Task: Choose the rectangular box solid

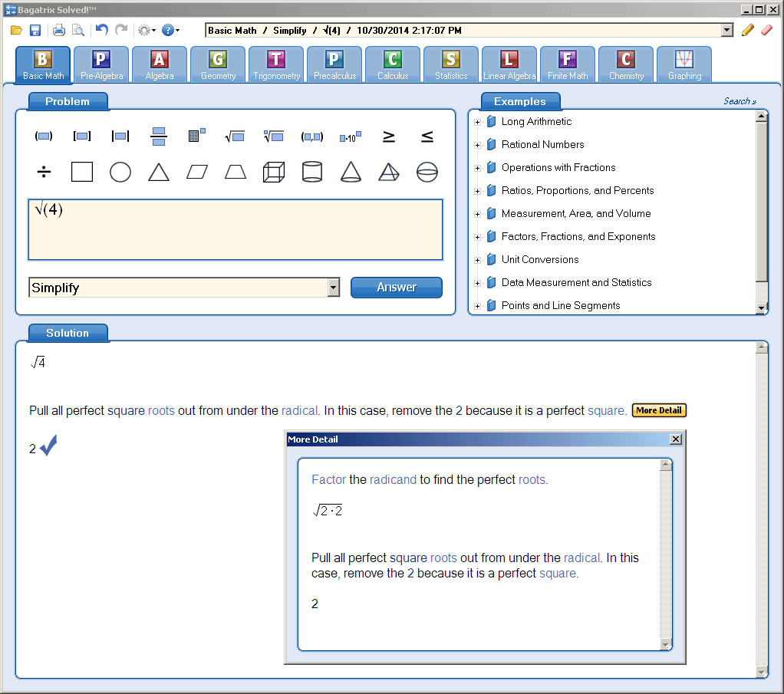Action: [x=274, y=172]
